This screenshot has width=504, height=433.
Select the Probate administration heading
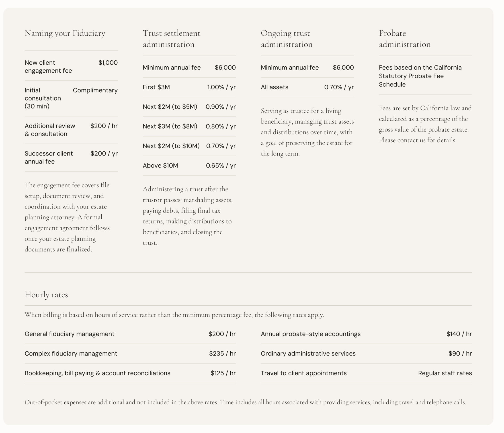pos(405,39)
